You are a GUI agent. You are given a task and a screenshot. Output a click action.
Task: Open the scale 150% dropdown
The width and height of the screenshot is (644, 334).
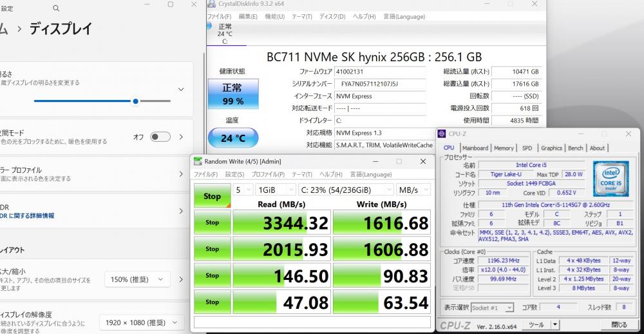point(137,280)
